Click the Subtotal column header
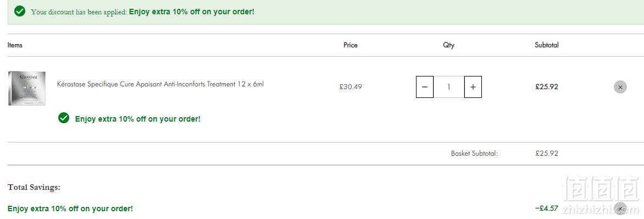This screenshot has width=644, height=219. point(547,45)
